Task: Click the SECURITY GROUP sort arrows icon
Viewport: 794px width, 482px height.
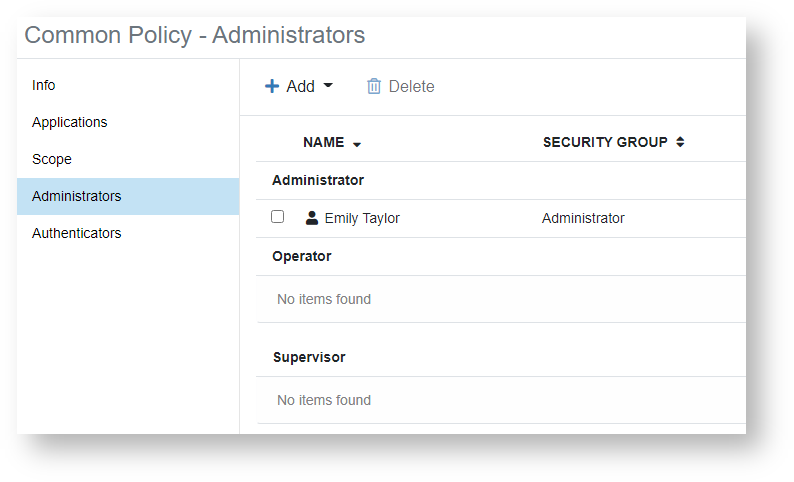Action: [680, 142]
